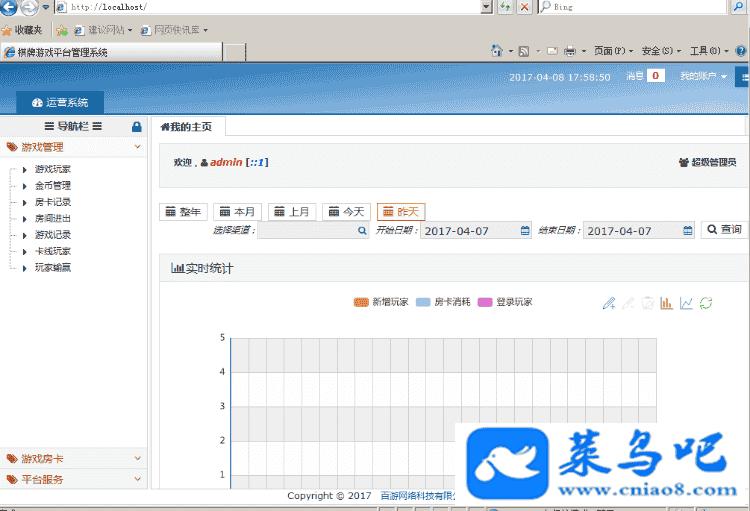Click the browser address bar

[x=270, y=7]
